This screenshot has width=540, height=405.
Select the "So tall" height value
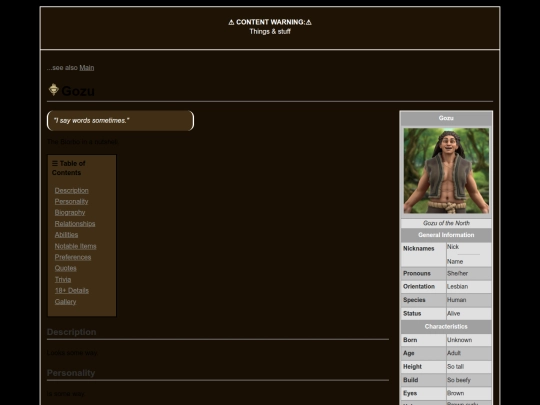(x=455, y=366)
